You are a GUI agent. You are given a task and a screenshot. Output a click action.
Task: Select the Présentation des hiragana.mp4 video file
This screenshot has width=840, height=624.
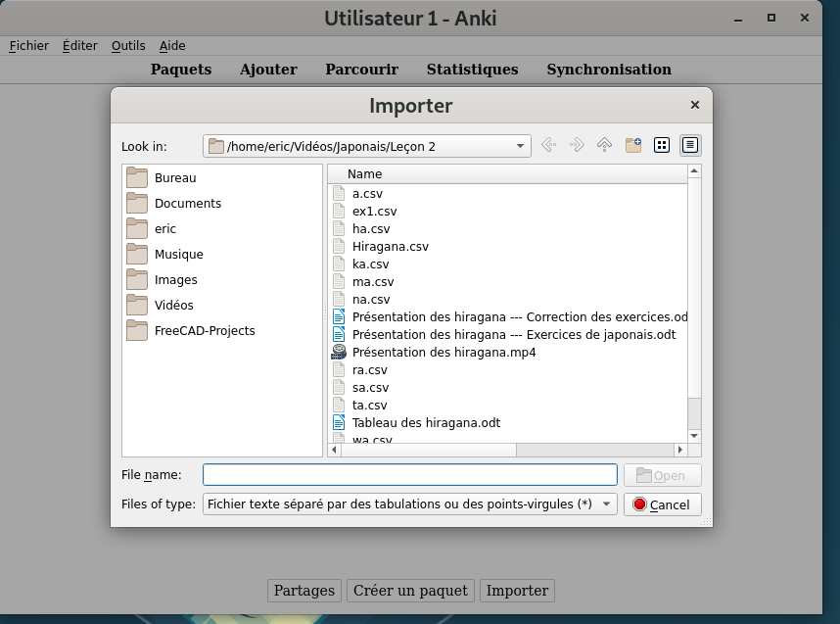coord(443,353)
